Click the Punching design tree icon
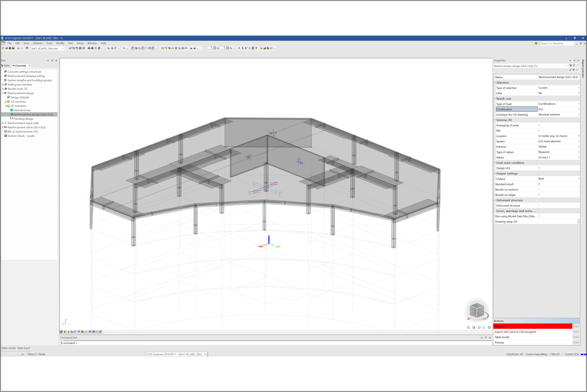The height and width of the screenshot is (392, 587). click(x=12, y=118)
